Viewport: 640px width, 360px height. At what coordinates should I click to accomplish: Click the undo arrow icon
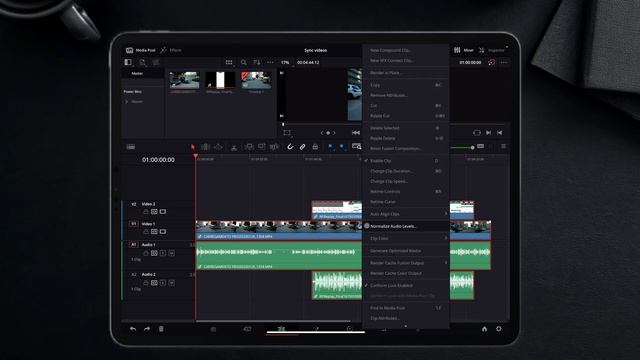pos(133,329)
